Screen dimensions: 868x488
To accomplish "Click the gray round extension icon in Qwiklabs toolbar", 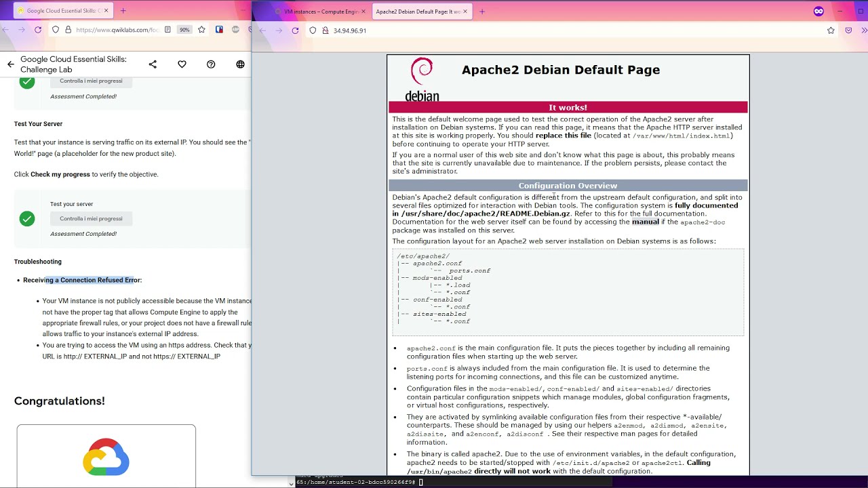I will [235, 30].
